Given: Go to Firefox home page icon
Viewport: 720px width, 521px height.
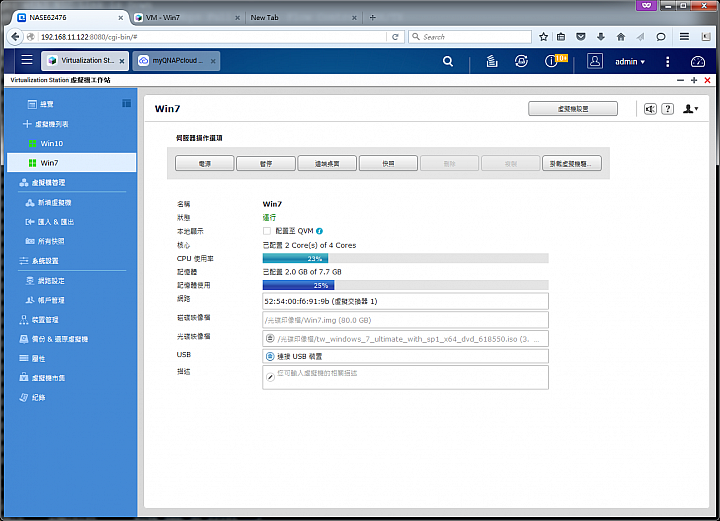Looking at the screenshot, I should (621, 37).
